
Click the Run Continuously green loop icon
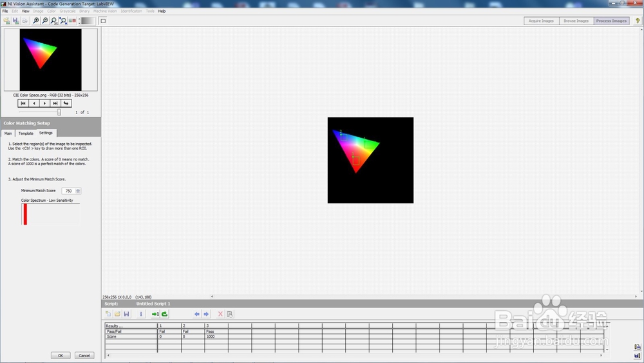165,313
